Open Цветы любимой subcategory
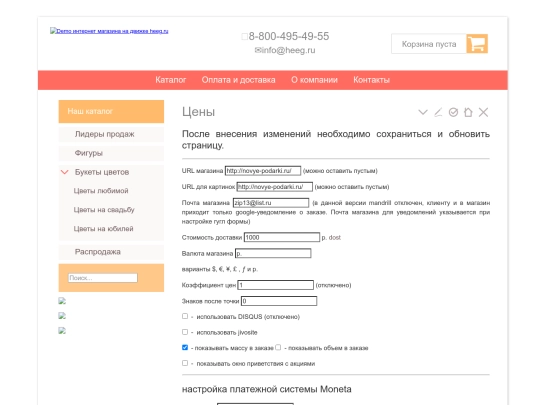This screenshot has width=540, height=405. click(x=101, y=191)
